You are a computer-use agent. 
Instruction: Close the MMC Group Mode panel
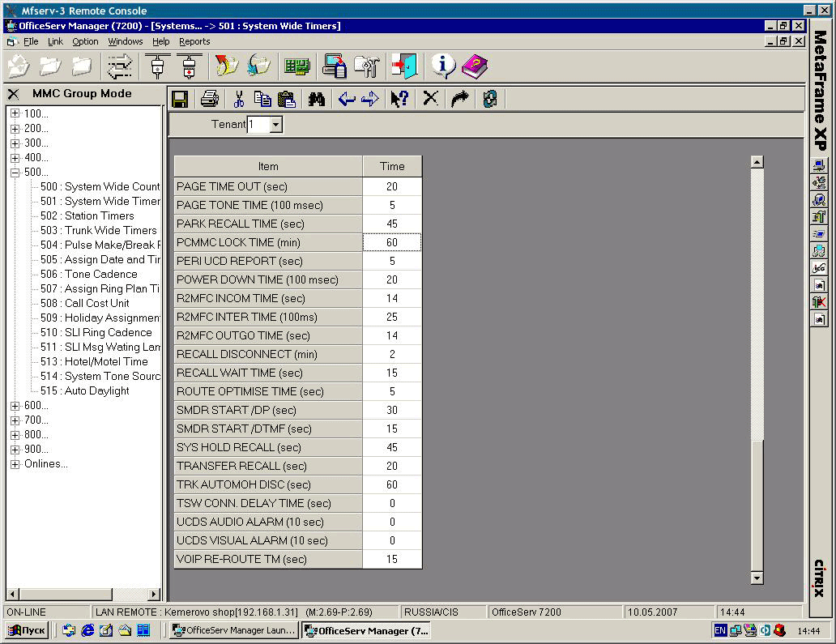coord(13,94)
